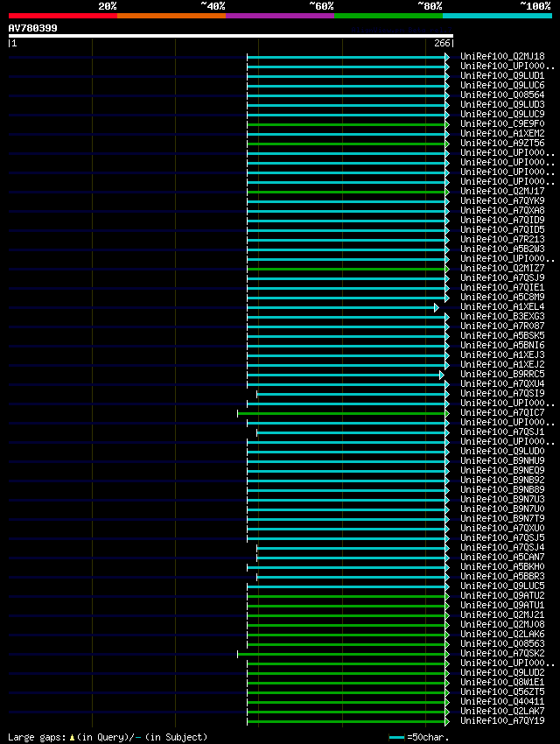Viewport: 560px width, 744px height.
Task: Open hit UniRef100_A5CAN7
Action: click(502, 557)
